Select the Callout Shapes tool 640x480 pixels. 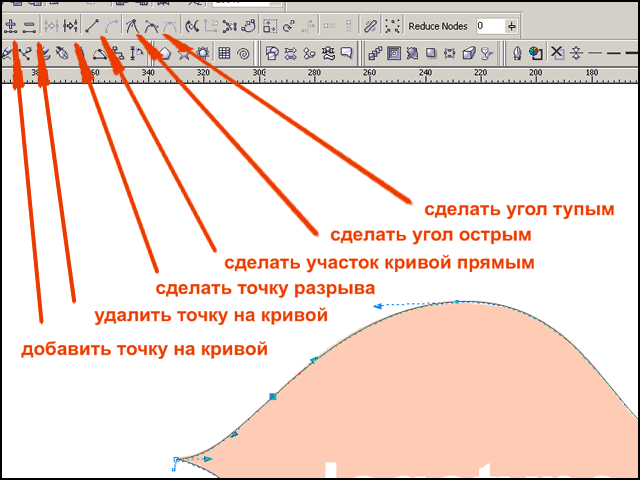pos(347,53)
